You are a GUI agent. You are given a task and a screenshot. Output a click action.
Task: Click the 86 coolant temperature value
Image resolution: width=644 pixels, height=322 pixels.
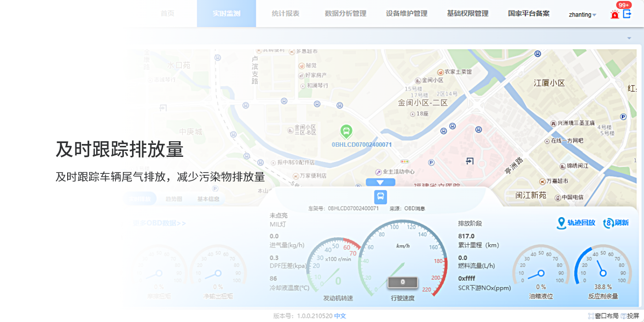273,278
